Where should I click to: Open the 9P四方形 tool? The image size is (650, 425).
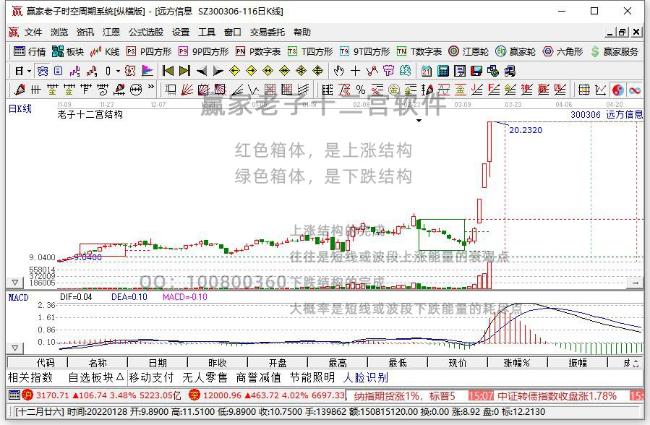click(204, 51)
